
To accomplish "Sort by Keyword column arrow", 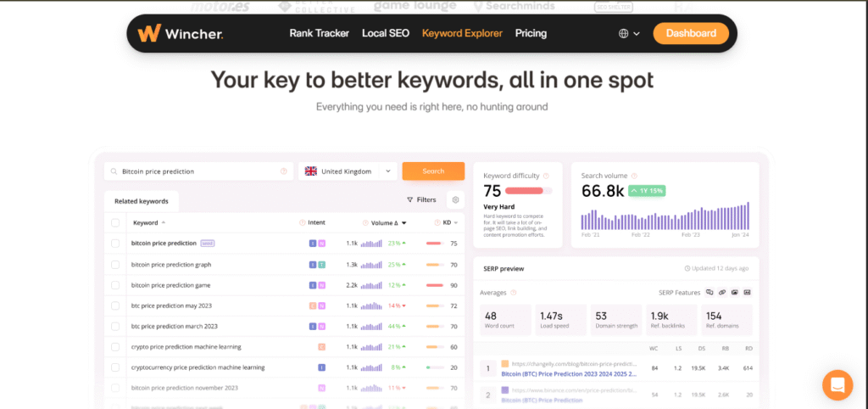I will click(164, 223).
